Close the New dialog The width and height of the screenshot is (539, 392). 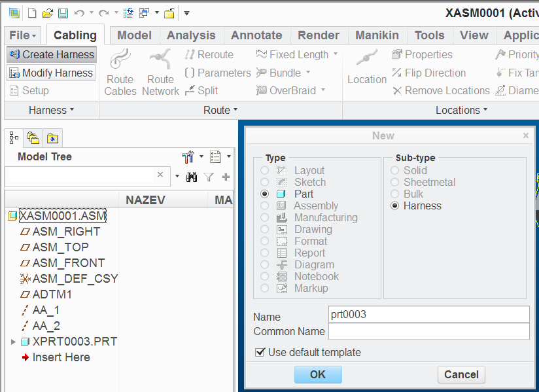(x=526, y=135)
